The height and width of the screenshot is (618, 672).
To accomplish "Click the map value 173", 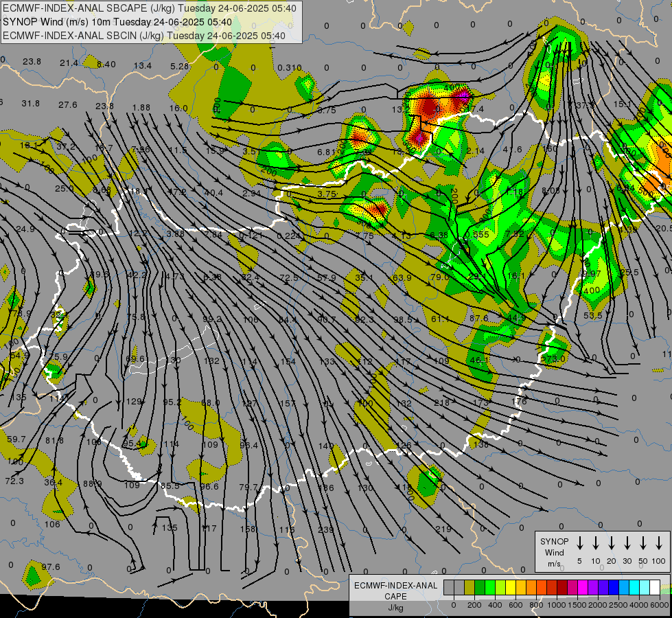I will click(x=481, y=402).
